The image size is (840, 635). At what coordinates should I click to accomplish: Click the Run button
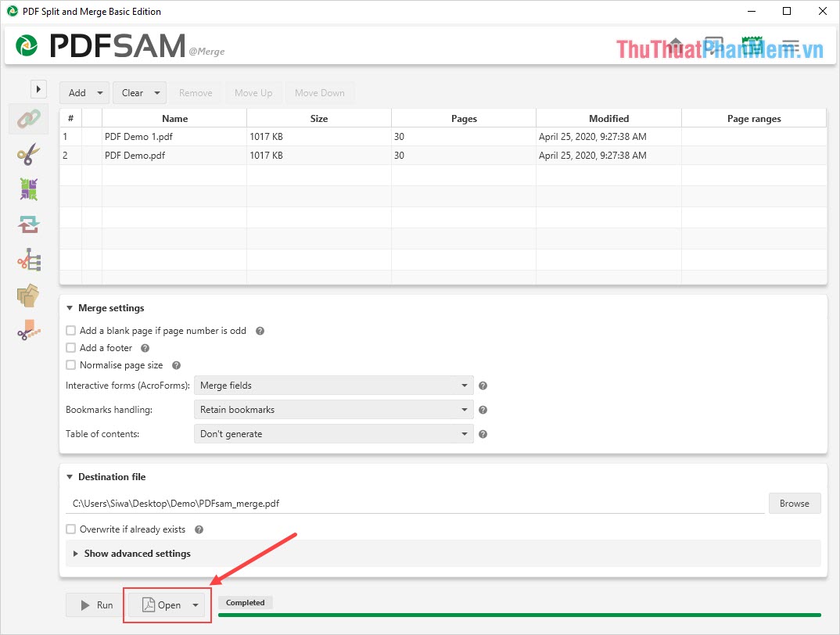tap(94, 605)
